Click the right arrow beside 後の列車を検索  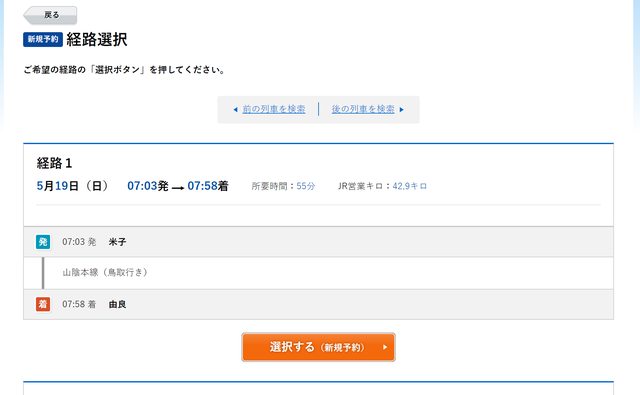401,109
